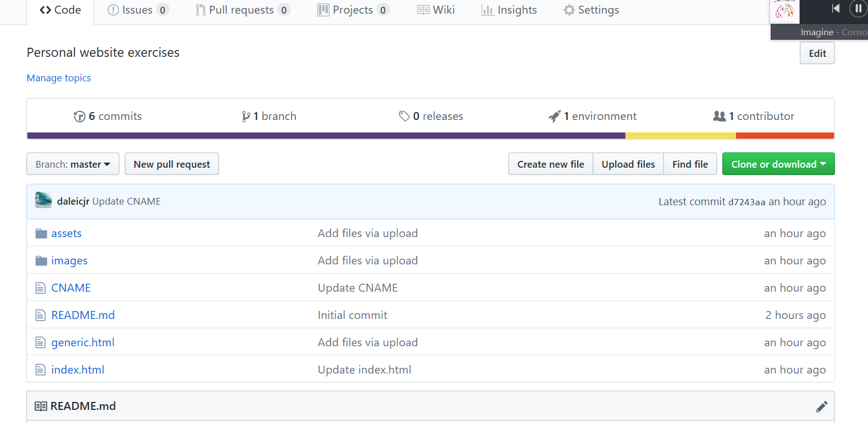868x423 pixels.
Task: Click the generic.html file icon
Action: (40, 343)
